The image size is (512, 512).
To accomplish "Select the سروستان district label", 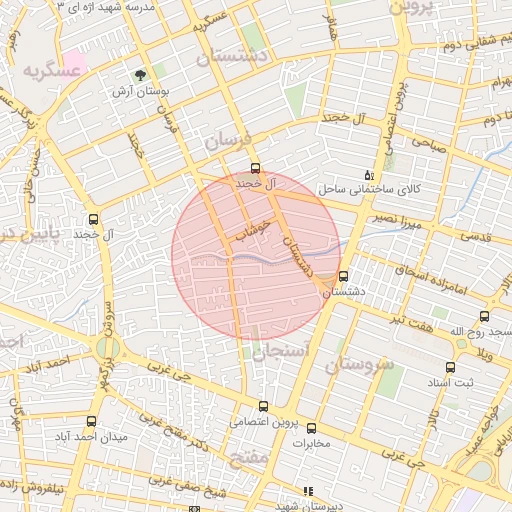I will click(359, 365).
